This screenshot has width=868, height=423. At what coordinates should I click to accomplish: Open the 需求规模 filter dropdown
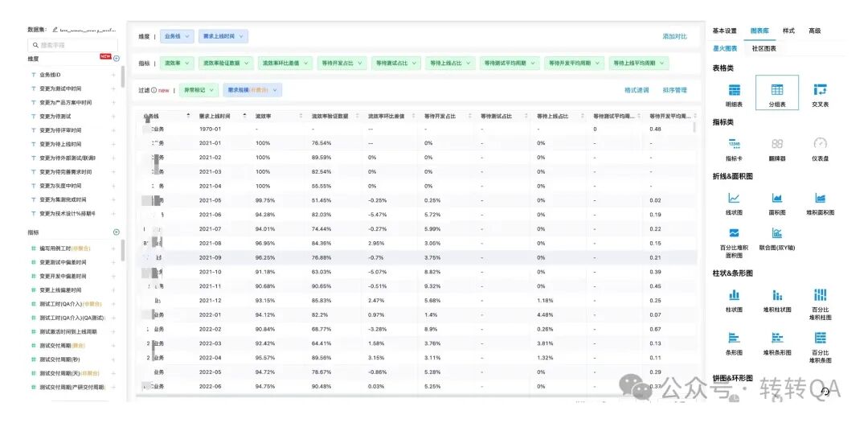point(252,90)
